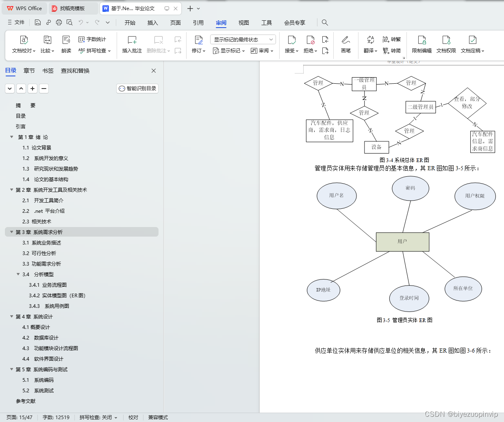Image resolution: width=504 pixels, height=422 pixels.
Task: Open print preview icon
Action: point(70,22)
